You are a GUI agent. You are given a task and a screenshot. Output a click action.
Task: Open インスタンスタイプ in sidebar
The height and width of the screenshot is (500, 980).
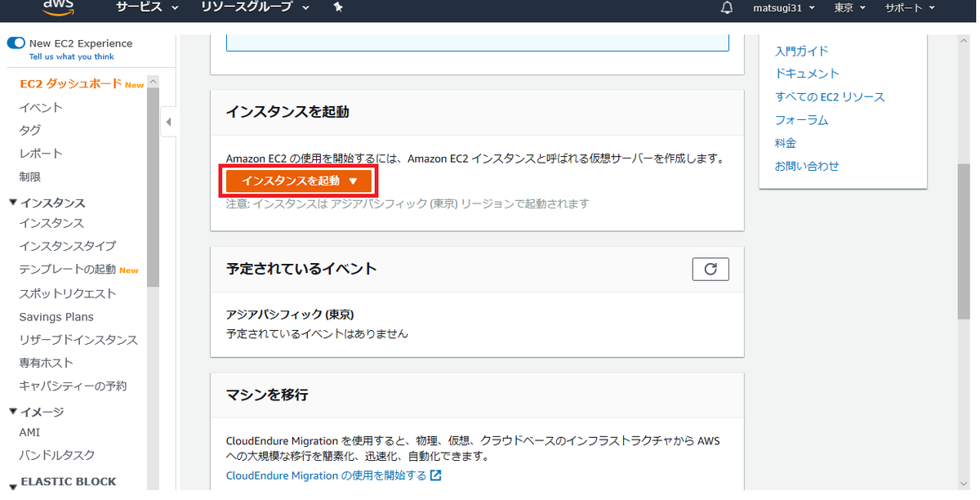(x=68, y=246)
